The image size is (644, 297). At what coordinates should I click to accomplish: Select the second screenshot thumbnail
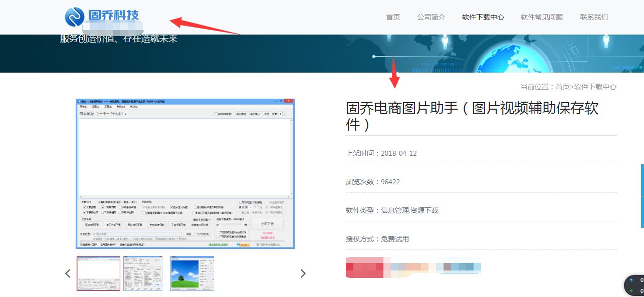[x=143, y=273]
